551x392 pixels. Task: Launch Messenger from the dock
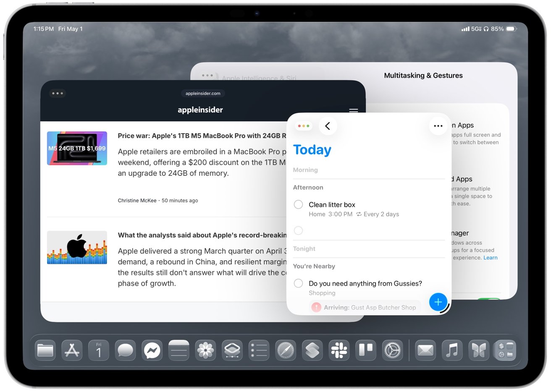(152, 350)
